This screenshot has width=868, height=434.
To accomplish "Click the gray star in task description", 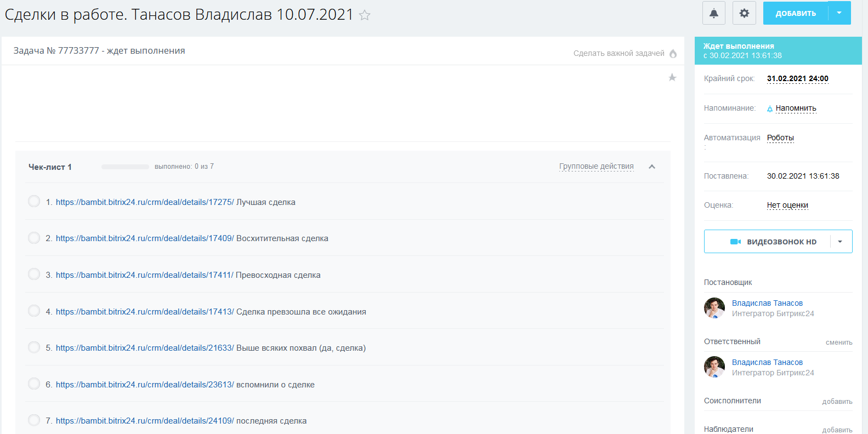I will pos(672,77).
